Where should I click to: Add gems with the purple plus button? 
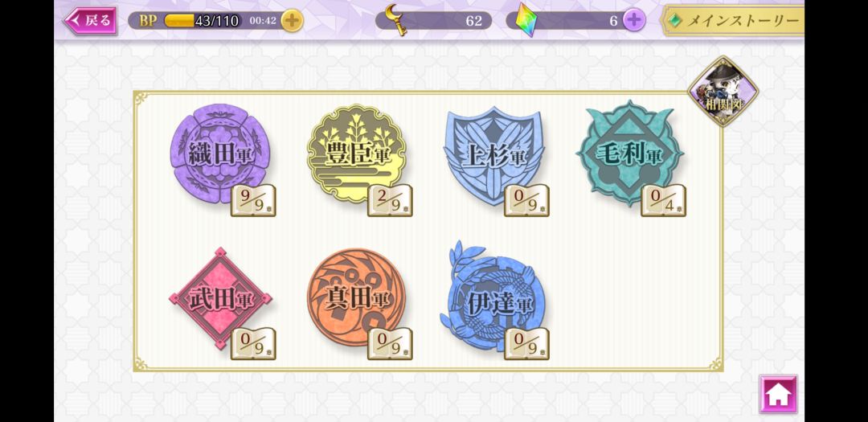click(x=634, y=21)
